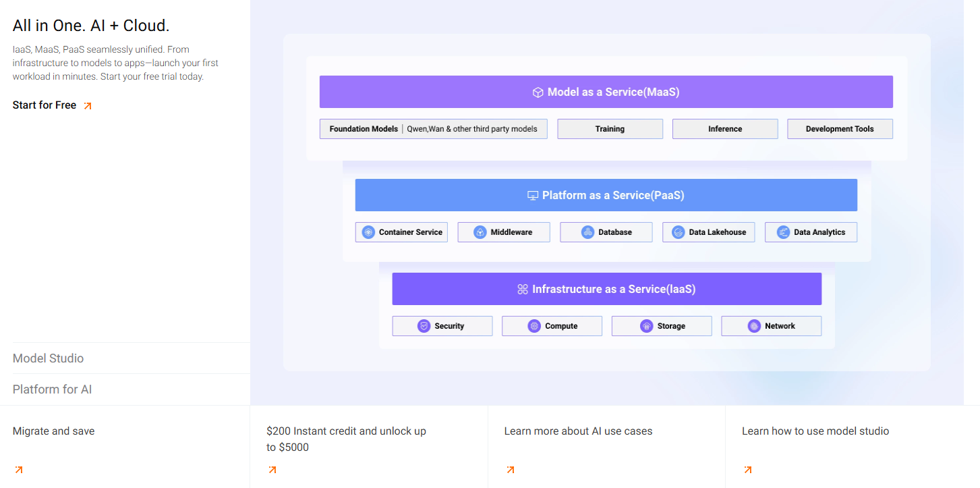Click the Database label
The width and height of the screenshot is (980, 488).
(615, 232)
